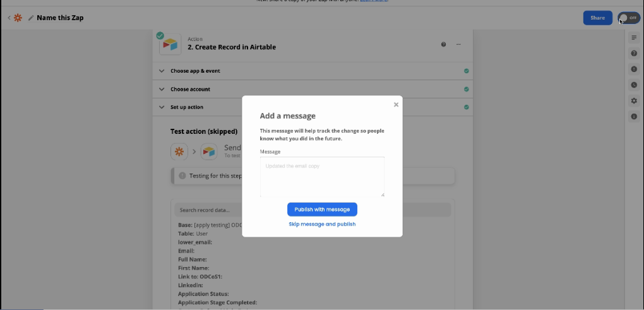Select the 'lower_email:' record line
Image resolution: width=644 pixels, height=310 pixels.
[195, 242]
